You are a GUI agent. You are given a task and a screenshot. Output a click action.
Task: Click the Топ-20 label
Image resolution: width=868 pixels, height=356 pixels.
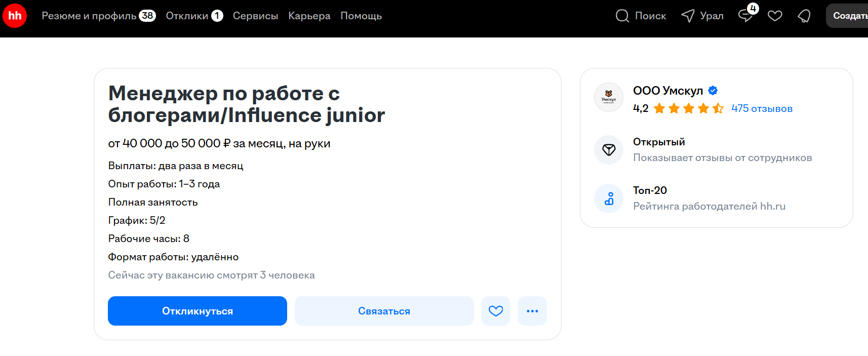[650, 190]
